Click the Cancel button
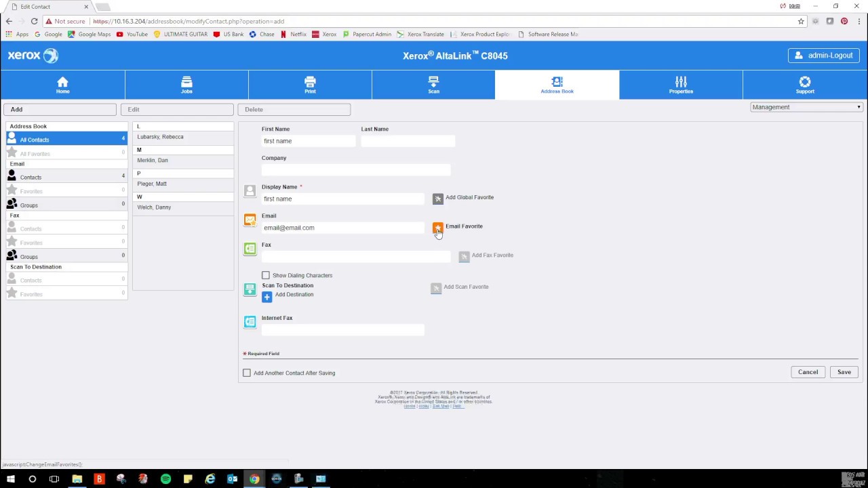This screenshot has height=488, width=868. tap(808, 372)
